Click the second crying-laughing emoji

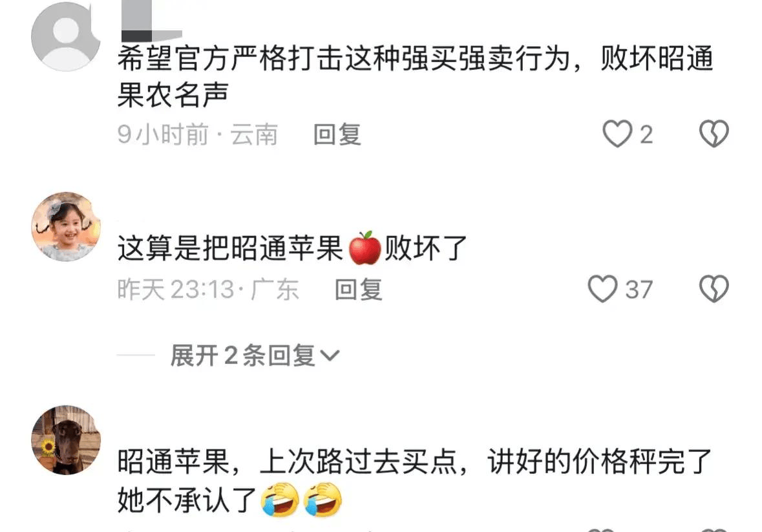[x=323, y=500]
